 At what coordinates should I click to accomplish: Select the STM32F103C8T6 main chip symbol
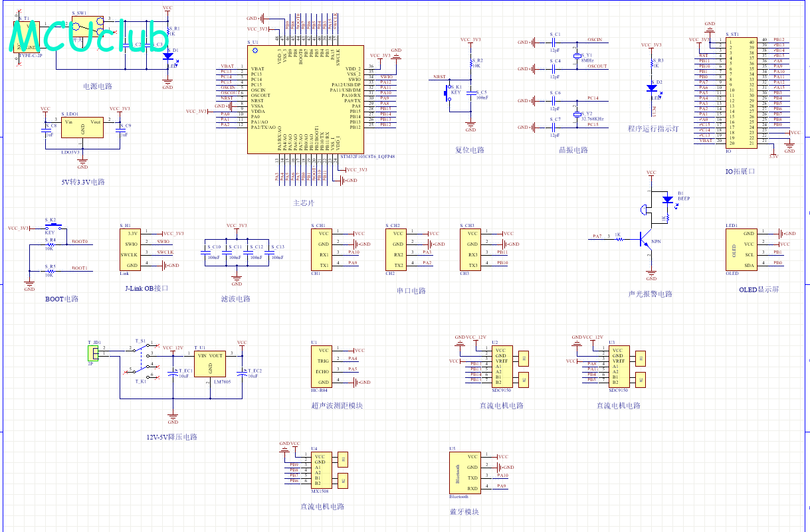(x=304, y=100)
